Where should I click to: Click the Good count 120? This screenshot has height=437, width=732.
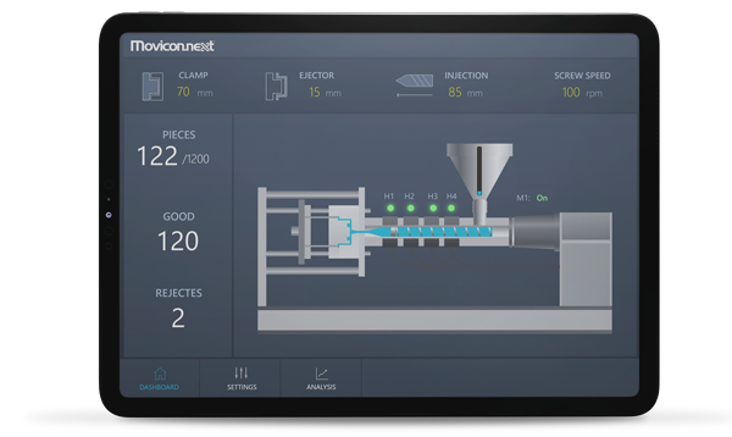(x=178, y=241)
